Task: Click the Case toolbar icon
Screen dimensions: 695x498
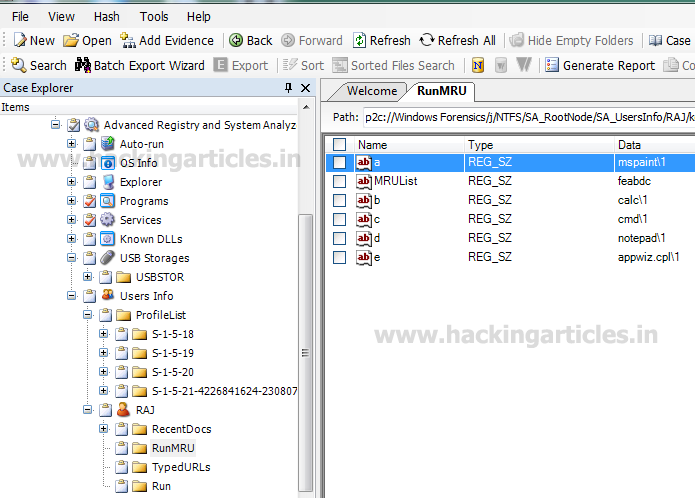Action: [x=656, y=40]
